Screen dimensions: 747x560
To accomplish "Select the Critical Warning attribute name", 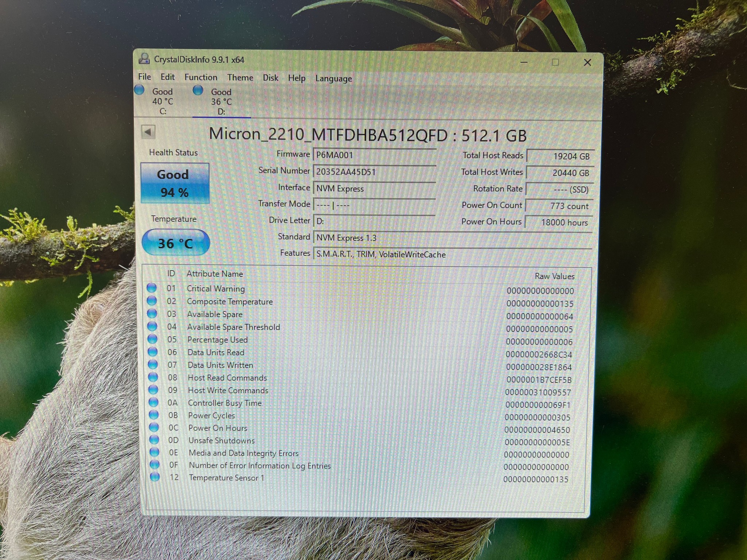I will pyautogui.click(x=216, y=288).
